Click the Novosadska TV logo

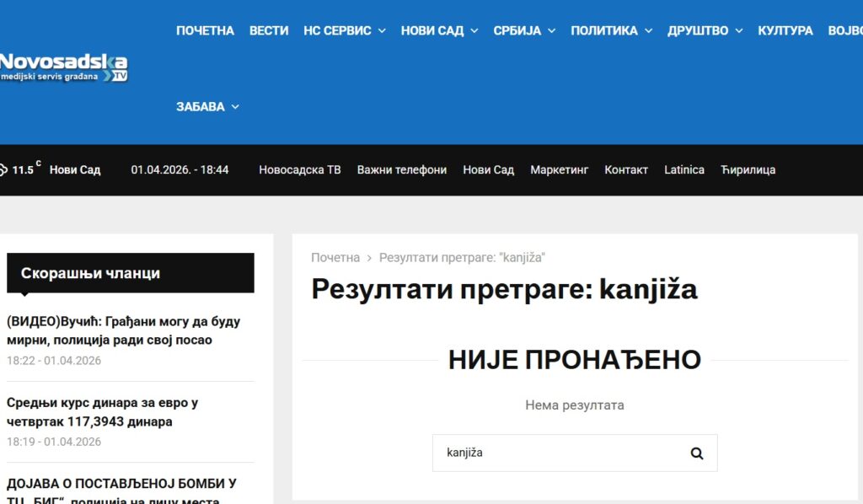[x=64, y=67]
